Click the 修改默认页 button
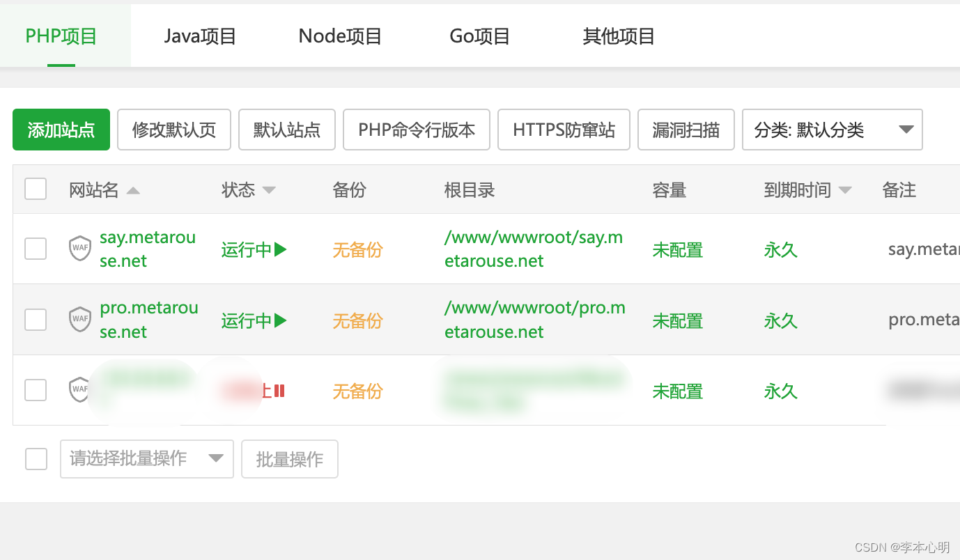The height and width of the screenshot is (560, 960). 174,130
